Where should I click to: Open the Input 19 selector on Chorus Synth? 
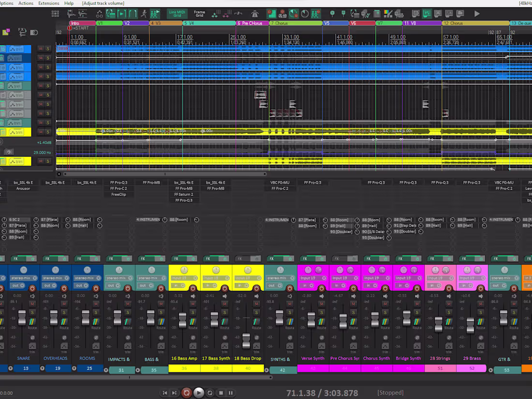376,277
